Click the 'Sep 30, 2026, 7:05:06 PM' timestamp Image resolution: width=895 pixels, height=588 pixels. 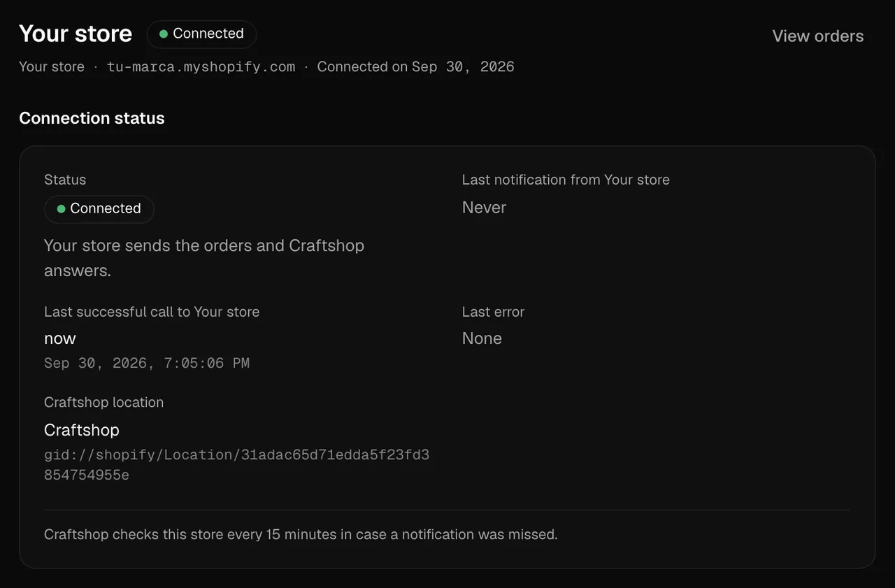coord(147,363)
